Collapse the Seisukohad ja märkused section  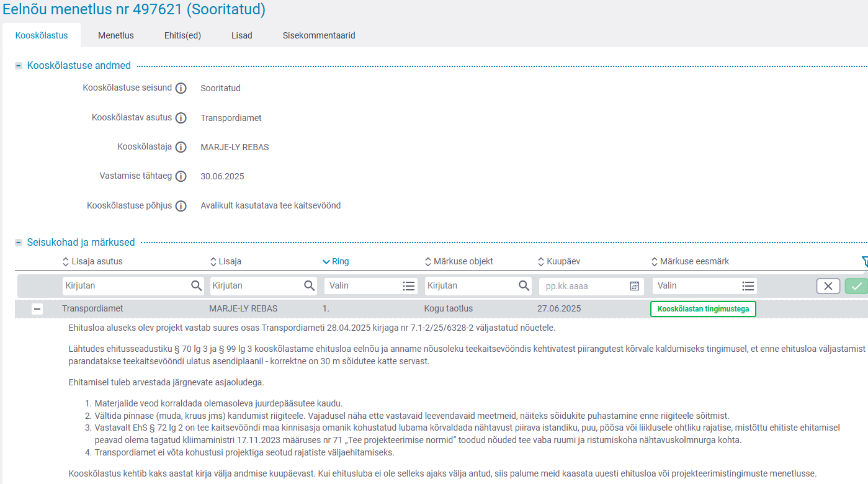[19, 243]
